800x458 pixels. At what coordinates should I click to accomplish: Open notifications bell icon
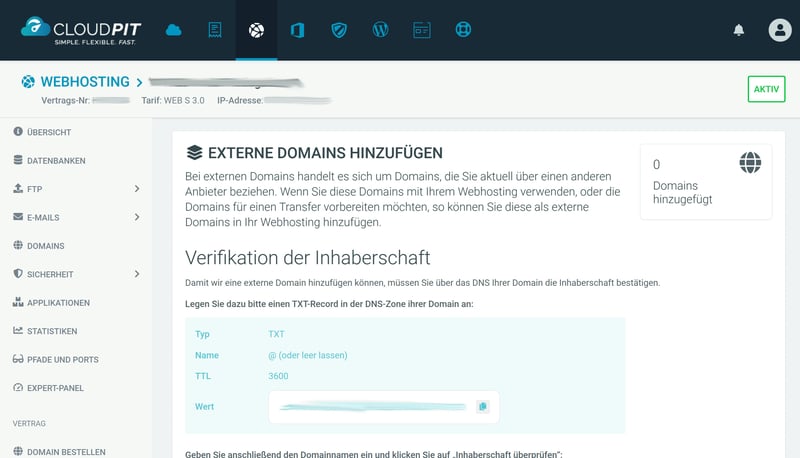click(x=739, y=30)
